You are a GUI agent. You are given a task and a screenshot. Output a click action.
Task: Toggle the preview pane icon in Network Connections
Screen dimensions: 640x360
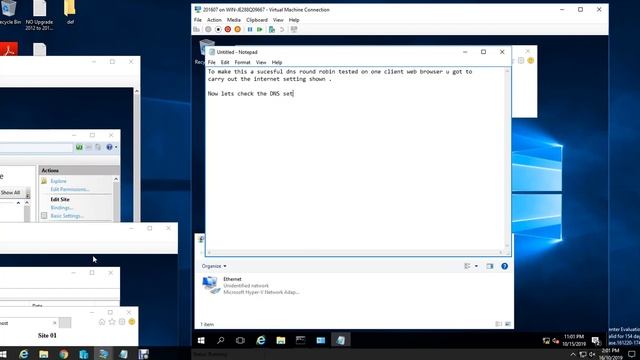[490, 266]
